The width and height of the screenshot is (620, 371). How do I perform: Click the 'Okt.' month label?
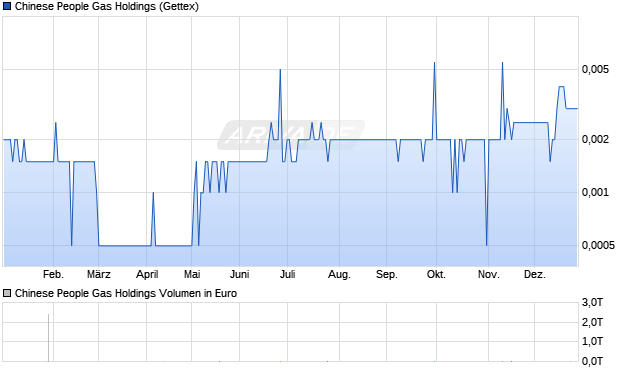pos(437,274)
